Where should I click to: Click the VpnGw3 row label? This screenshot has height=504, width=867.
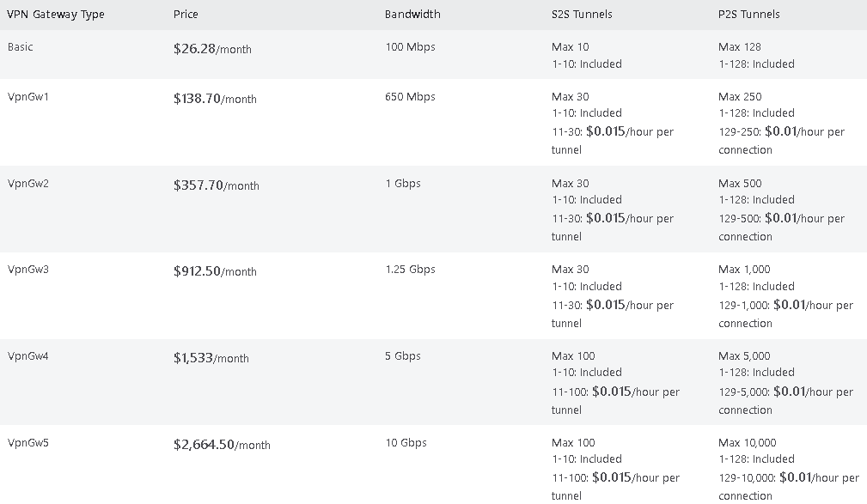point(28,270)
